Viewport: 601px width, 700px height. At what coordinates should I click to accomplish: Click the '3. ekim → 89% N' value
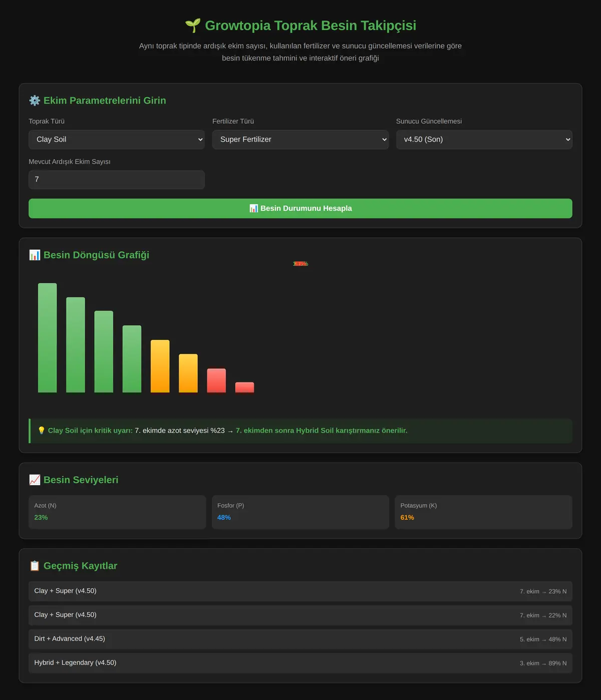click(x=543, y=663)
